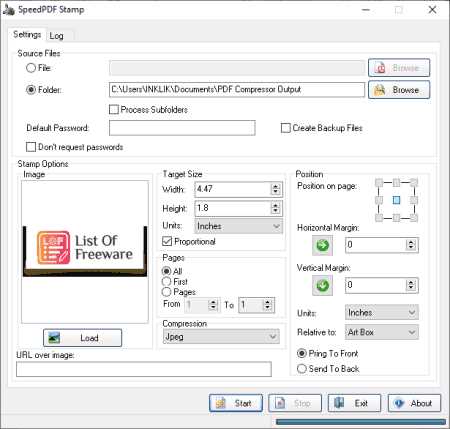450x429 pixels.
Task: Open the Target Size Units dropdown
Action: 238,226
